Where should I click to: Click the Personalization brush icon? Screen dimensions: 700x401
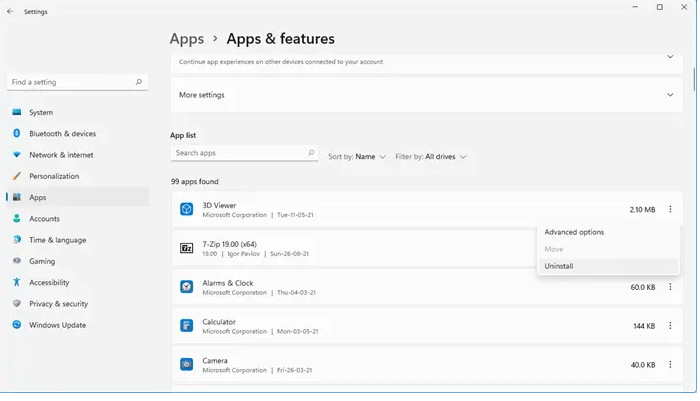coord(17,176)
